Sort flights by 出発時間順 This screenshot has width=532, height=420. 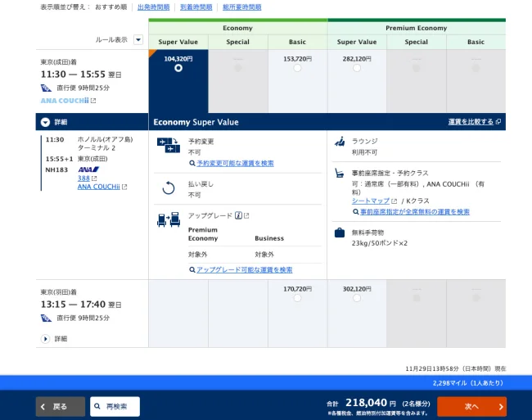coord(153,7)
